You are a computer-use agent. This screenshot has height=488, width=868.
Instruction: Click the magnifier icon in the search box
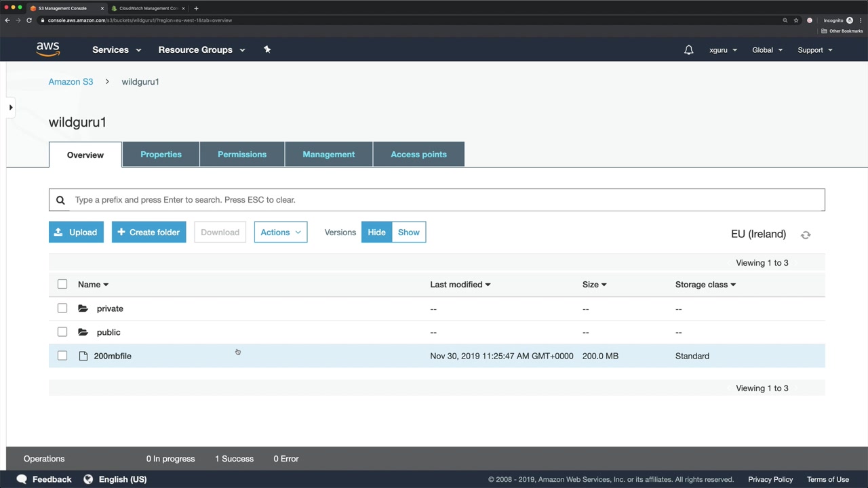pyautogui.click(x=60, y=200)
